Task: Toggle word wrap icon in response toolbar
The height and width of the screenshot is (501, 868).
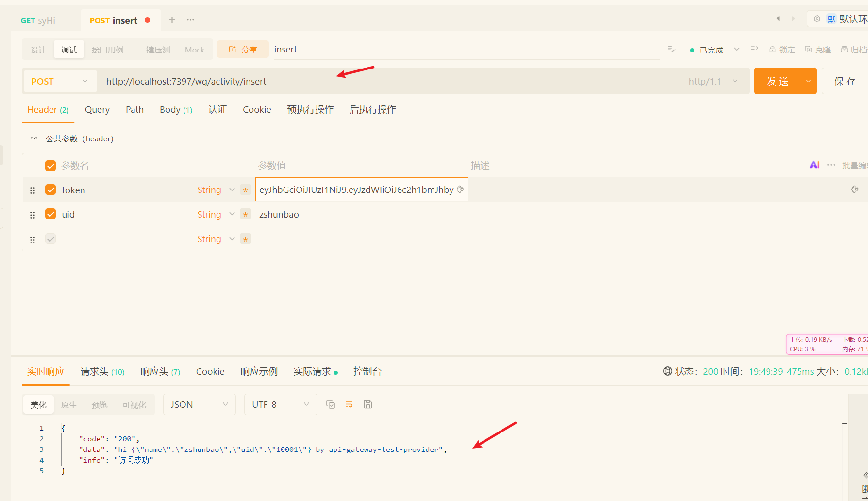Action: click(x=349, y=404)
